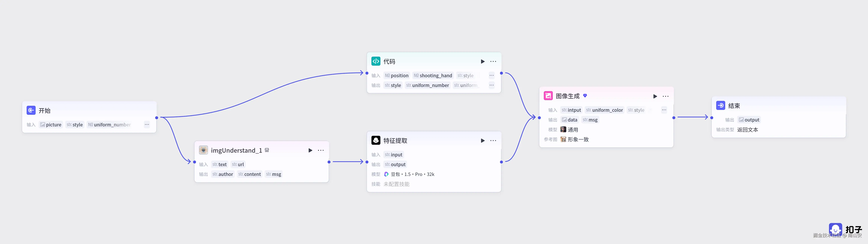This screenshot has height=244, width=868.
Task: Expand hidden output parameters in 代码 node
Action: pyautogui.click(x=492, y=85)
